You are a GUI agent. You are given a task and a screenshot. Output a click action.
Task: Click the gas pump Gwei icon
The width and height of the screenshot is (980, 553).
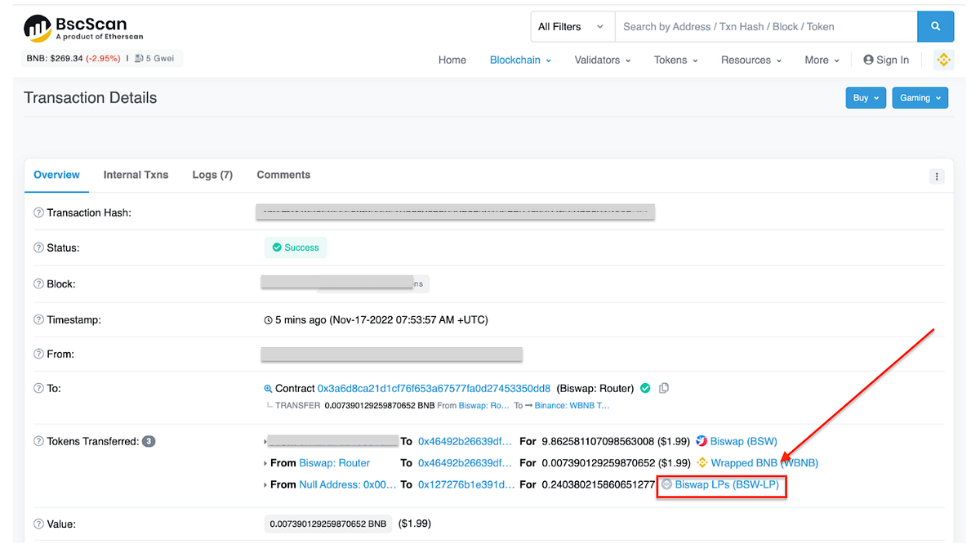[x=140, y=59]
